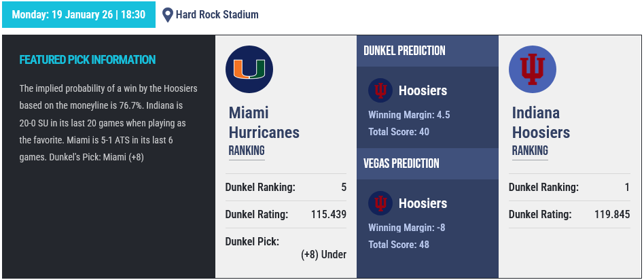Click Hoosiers logo under Dunkel Prediction

tap(380, 90)
